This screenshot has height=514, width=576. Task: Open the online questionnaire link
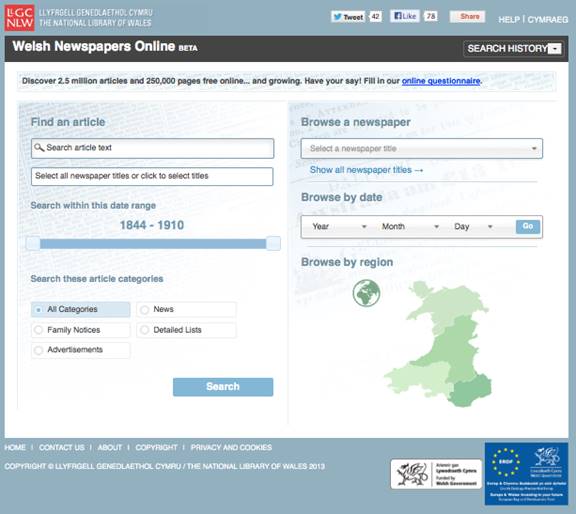(441, 81)
